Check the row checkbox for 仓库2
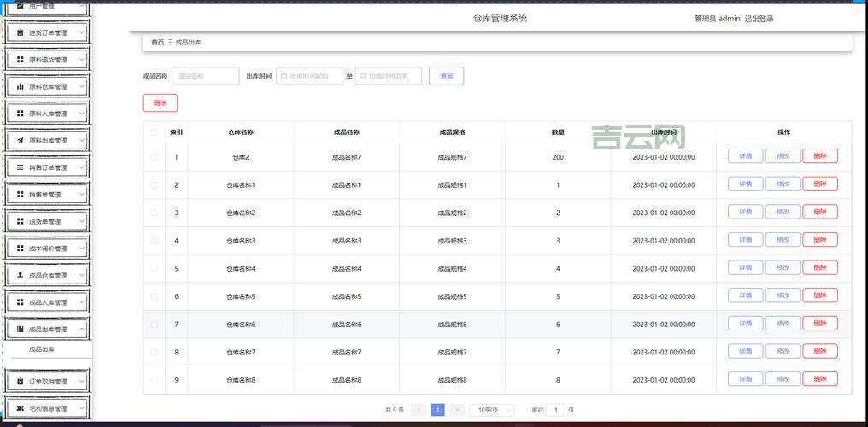The image size is (868, 427). coord(155,157)
